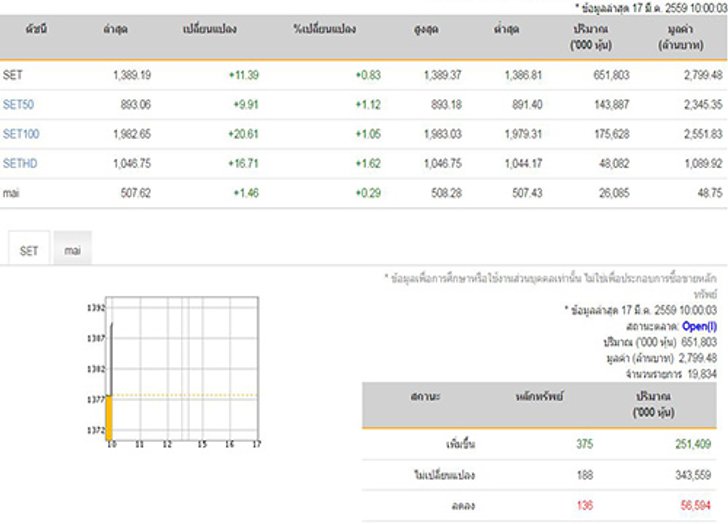Click SET50 value 2,345.35
Screen dimensions: 728x524
click(x=703, y=104)
